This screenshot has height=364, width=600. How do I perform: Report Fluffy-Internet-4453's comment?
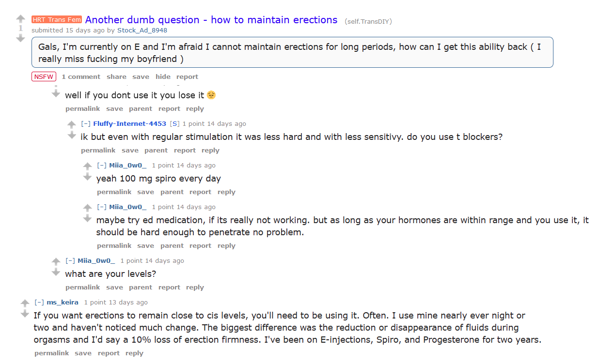(185, 151)
